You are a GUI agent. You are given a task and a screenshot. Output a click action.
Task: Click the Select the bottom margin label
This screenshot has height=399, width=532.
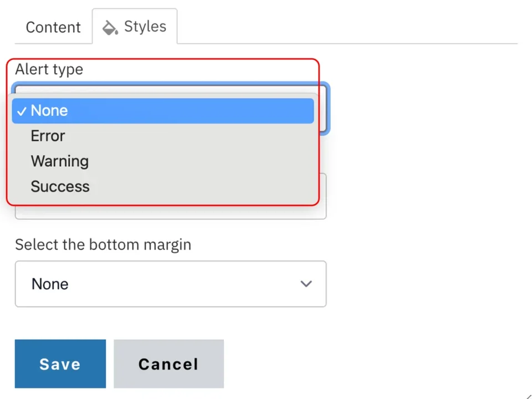click(103, 244)
